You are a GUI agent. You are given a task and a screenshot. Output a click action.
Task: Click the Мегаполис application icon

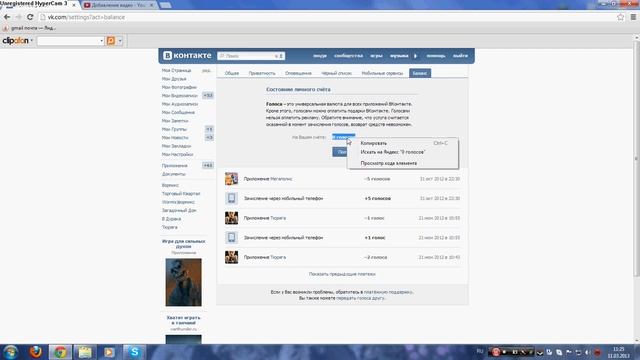pos(231,179)
